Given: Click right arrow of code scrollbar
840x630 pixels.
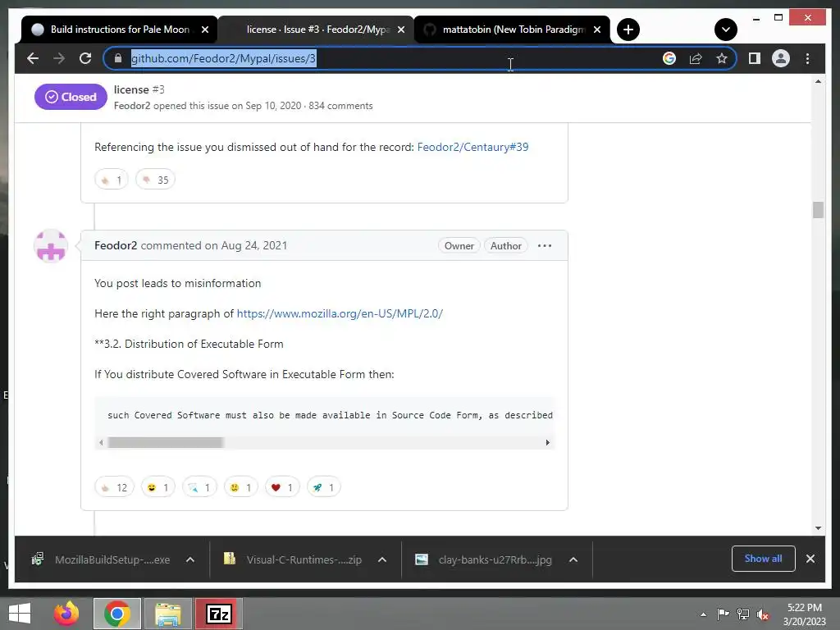Looking at the screenshot, I should tap(547, 442).
